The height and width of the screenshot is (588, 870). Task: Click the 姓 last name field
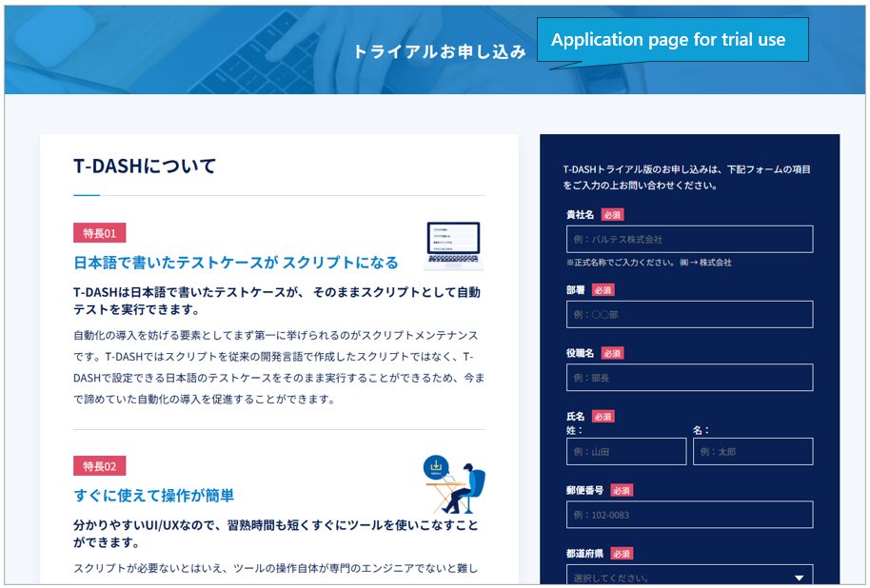point(626,452)
